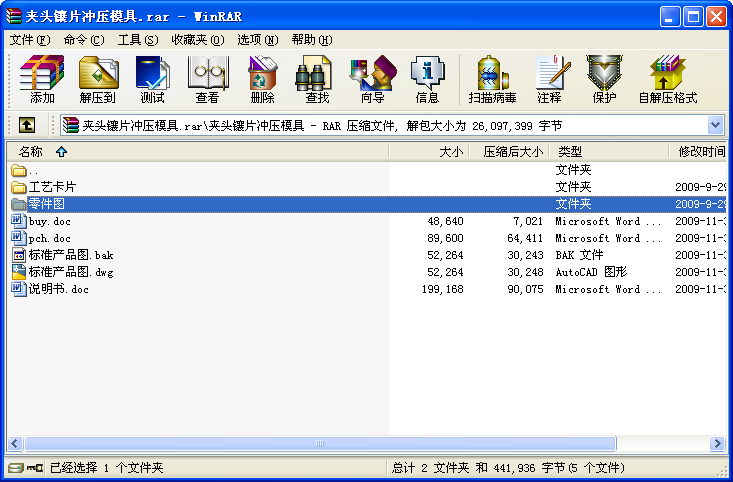Select the 标准产品图.dwg AutoCAD file
This screenshot has width=733, height=482.
(69, 272)
